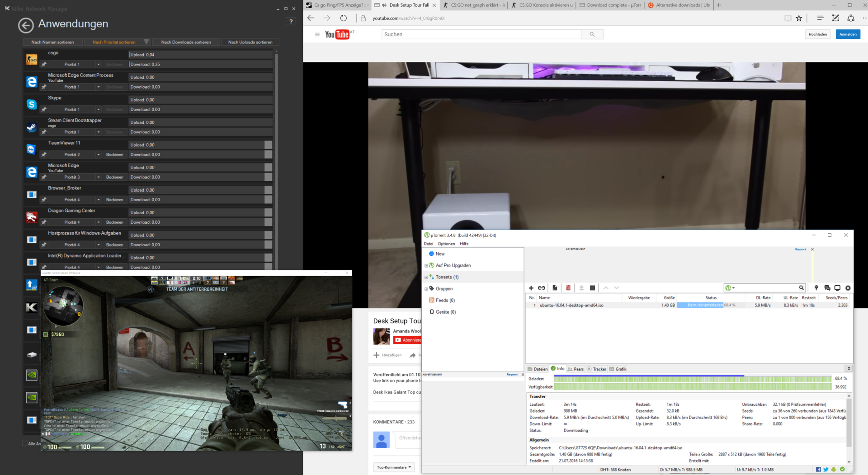Click Blockieren for TeamViewer 11

click(x=114, y=155)
